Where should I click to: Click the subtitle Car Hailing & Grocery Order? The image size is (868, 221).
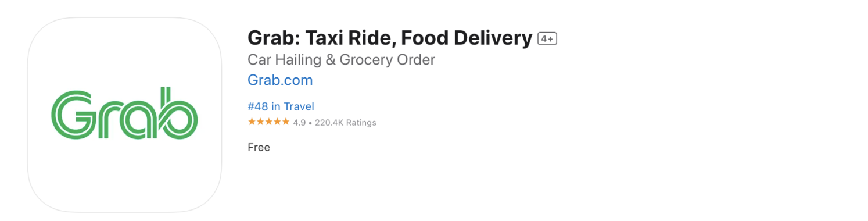pos(341,60)
